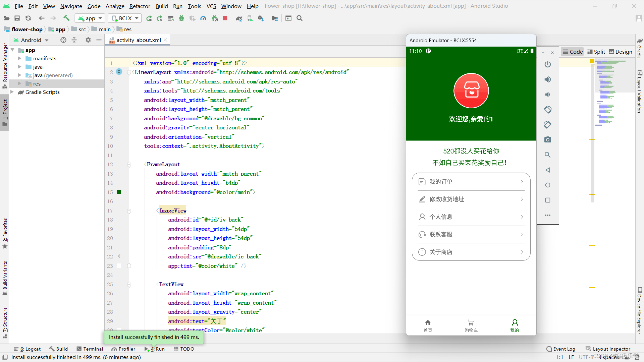The width and height of the screenshot is (644, 362).
Task: Rotate emulator left
Action: 548,110
